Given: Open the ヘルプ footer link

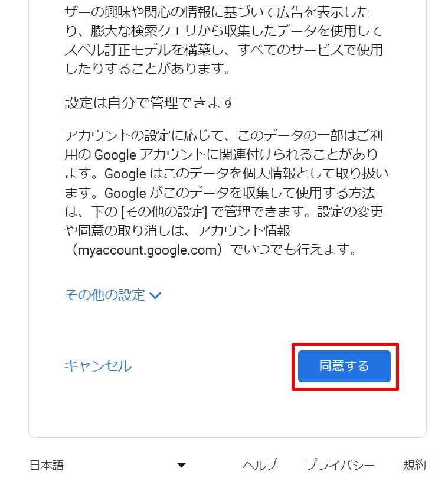Looking at the screenshot, I should pyautogui.click(x=260, y=466).
